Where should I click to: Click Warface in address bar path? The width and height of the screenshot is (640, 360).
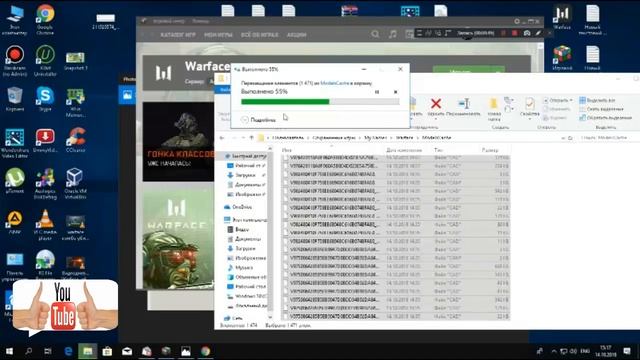pyautogui.click(x=404, y=138)
